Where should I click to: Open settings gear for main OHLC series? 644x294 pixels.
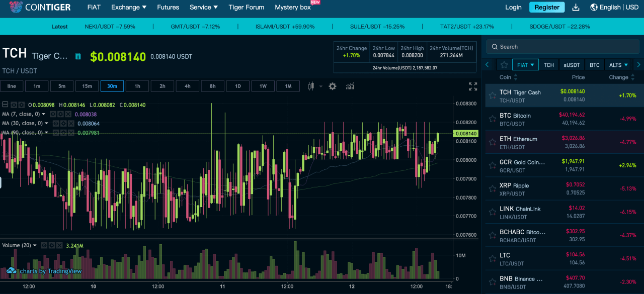click(21, 105)
